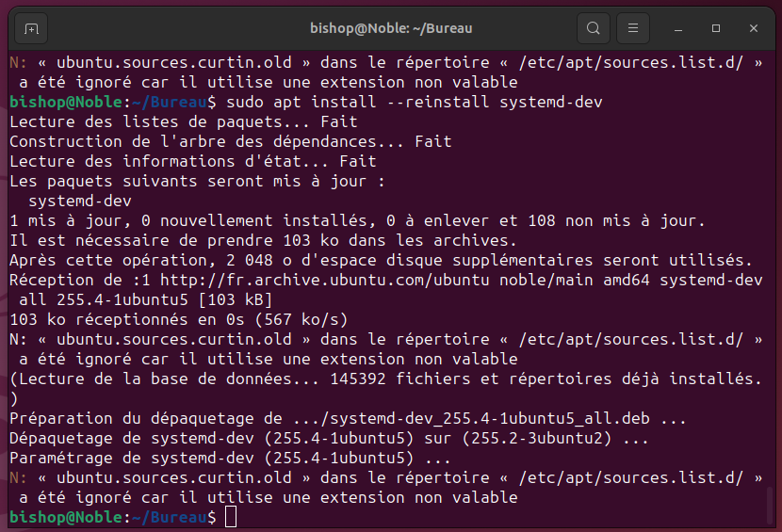The width and height of the screenshot is (782, 532).
Task: Maximize the terminal window
Action: click(x=716, y=28)
